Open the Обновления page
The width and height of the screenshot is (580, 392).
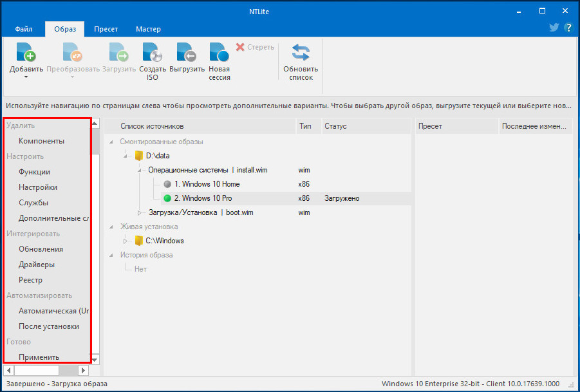click(41, 249)
